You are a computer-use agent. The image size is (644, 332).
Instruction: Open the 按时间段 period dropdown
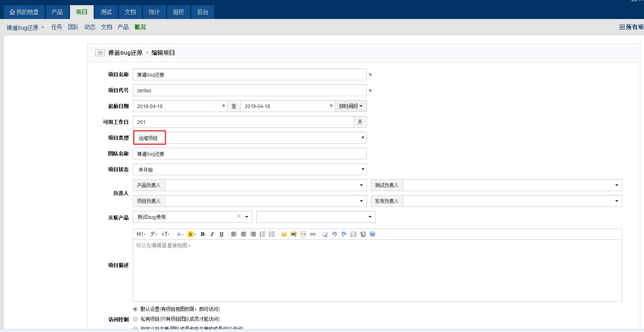tap(351, 106)
